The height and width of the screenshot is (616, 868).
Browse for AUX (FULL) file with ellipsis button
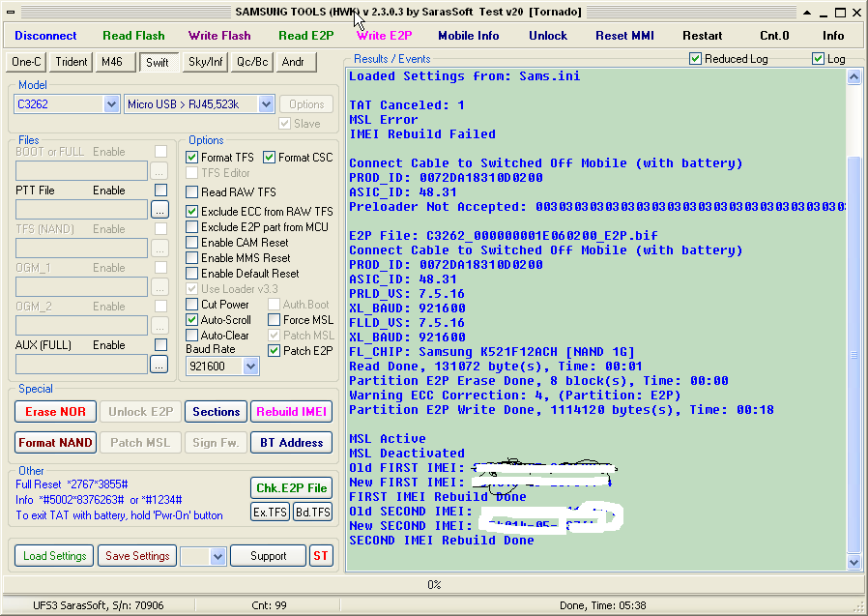click(x=159, y=364)
